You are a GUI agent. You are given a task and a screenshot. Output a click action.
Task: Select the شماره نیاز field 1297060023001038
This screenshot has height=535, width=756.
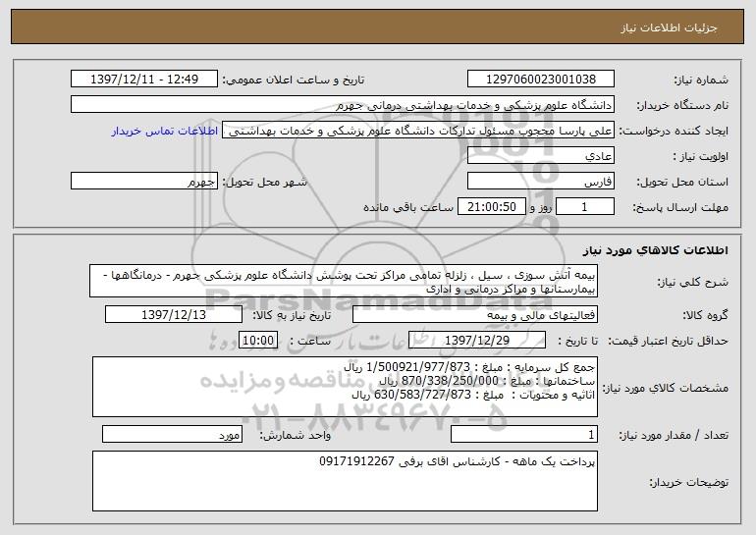541,80
